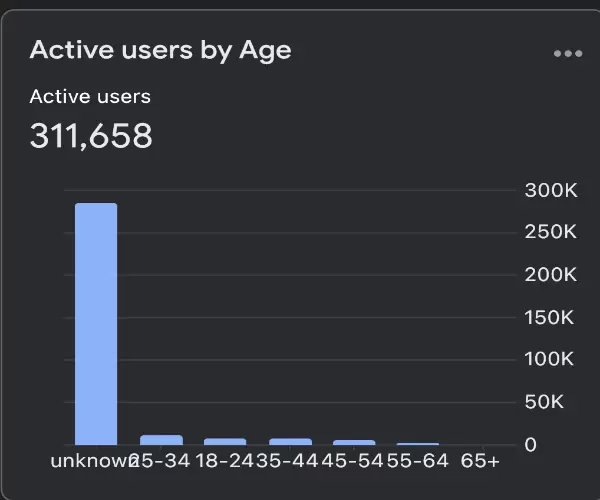Screen dimensions: 600x500
Task: Select the 25-34 age group bar
Action: pyautogui.click(x=161, y=440)
